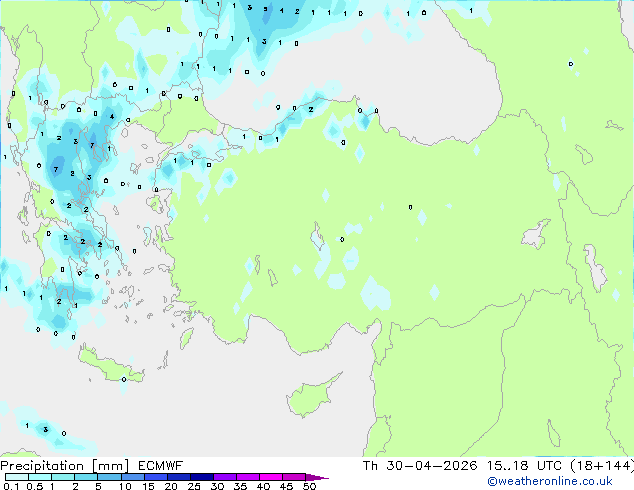Screen dimensions: 634x490
Task: Click the 1–2 mm legend color swatch
Action: click(x=63, y=477)
